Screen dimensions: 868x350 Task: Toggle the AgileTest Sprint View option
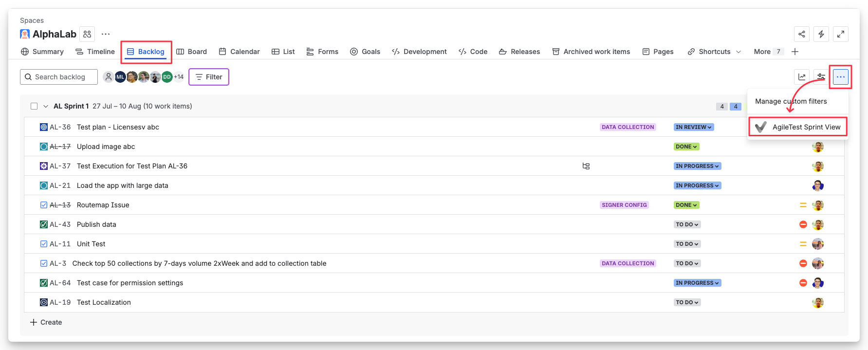coord(798,127)
